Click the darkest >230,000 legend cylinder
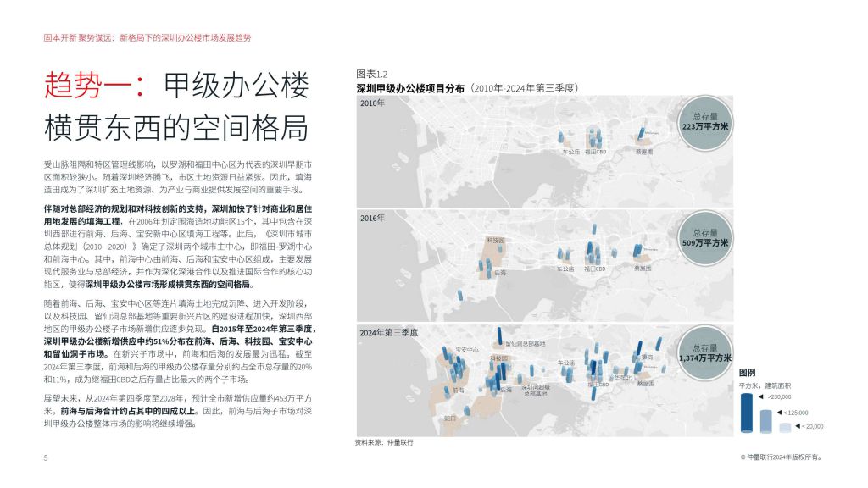 pos(747,411)
